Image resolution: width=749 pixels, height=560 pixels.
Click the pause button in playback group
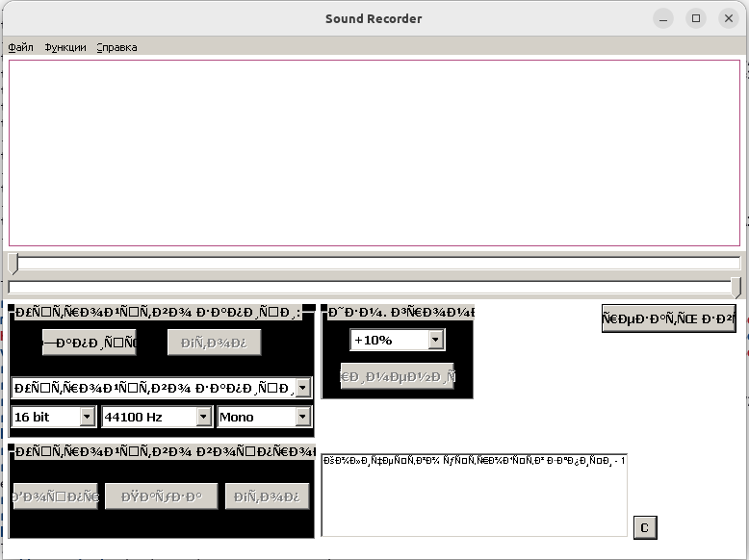tap(162, 496)
